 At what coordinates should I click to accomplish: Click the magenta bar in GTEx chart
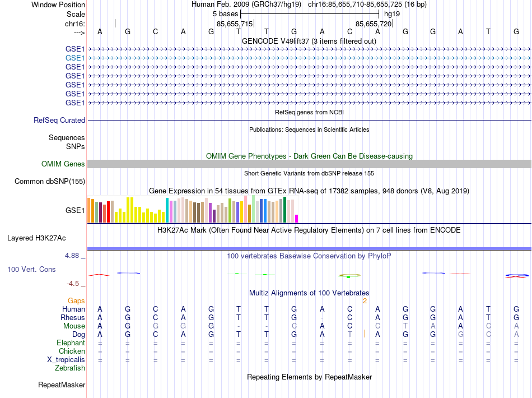[x=297, y=219]
